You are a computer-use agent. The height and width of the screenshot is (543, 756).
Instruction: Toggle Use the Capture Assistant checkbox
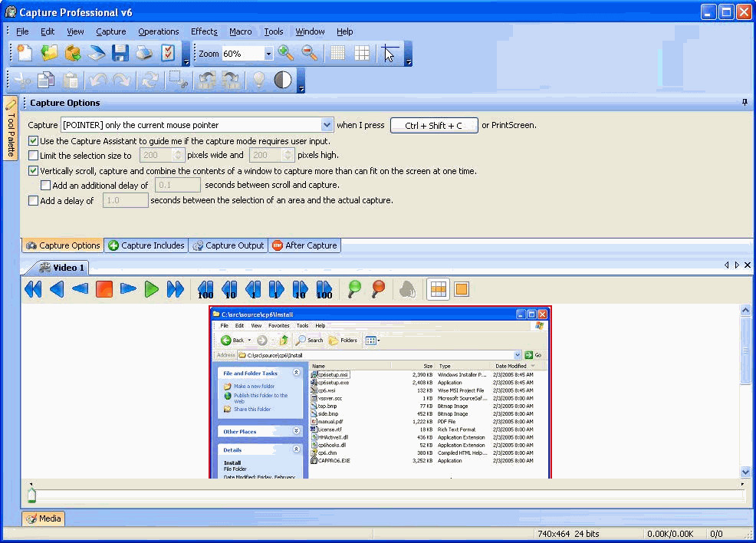[33, 141]
